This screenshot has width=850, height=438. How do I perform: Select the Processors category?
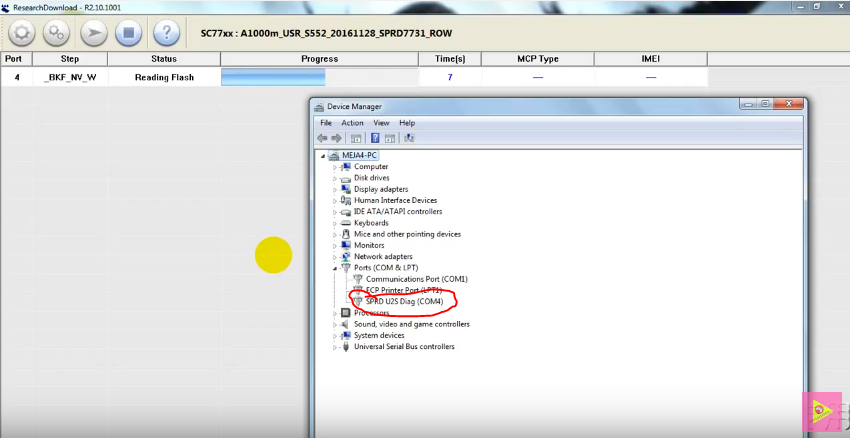[x=371, y=313]
